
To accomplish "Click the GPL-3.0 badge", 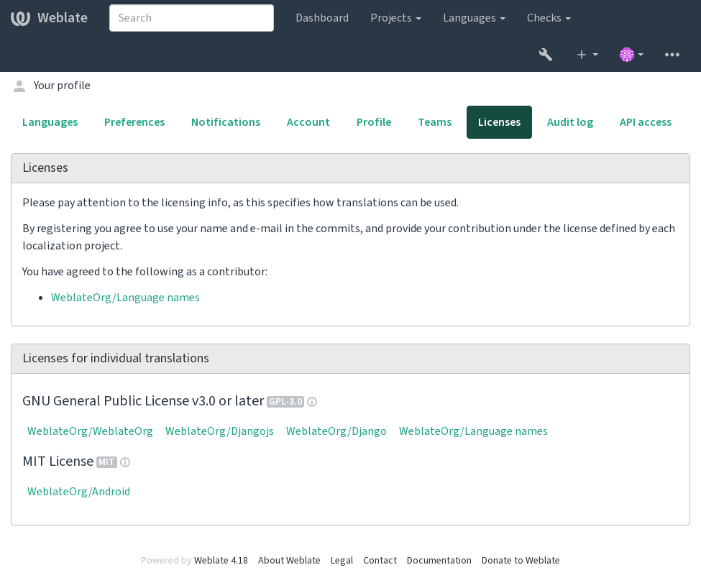I will [x=285, y=402].
